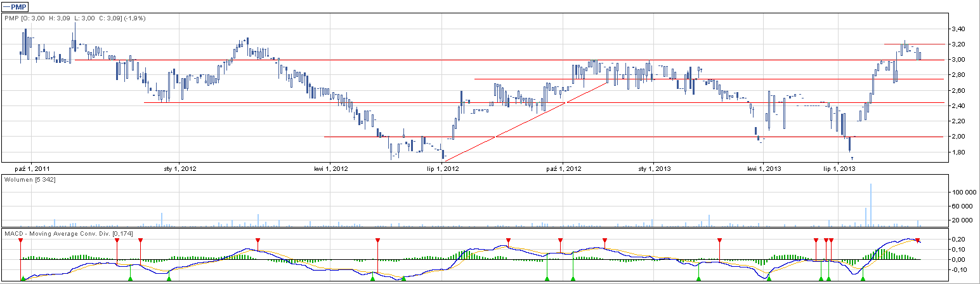
Task: Select the PMP series legend tab
Action: pyautogui.click(x=15, y=6)
